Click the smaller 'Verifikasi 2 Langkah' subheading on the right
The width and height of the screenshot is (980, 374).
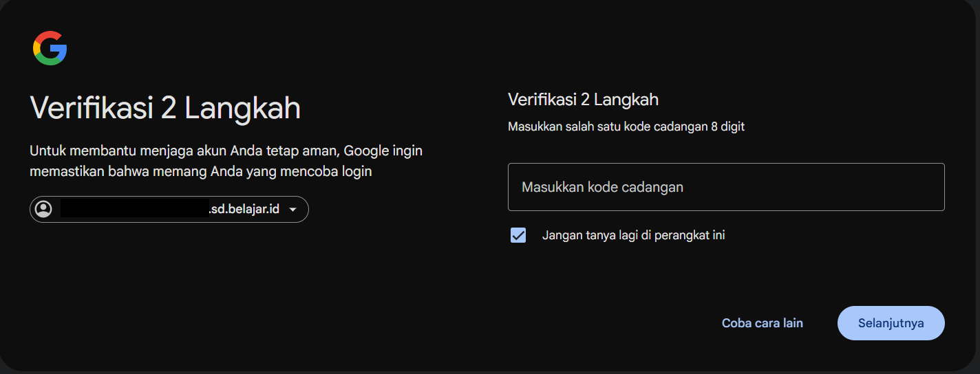pyautogui.click(x=583, y=100)
